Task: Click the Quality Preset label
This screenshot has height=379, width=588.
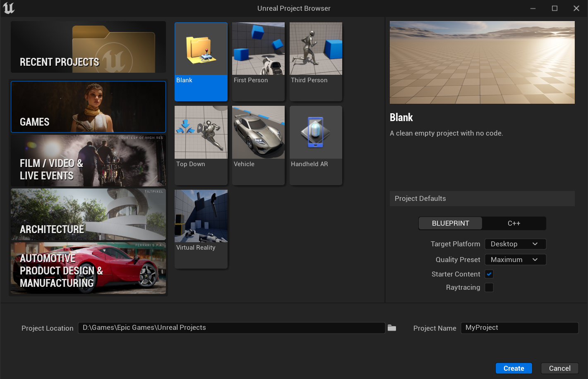Action: coord(458,260)
